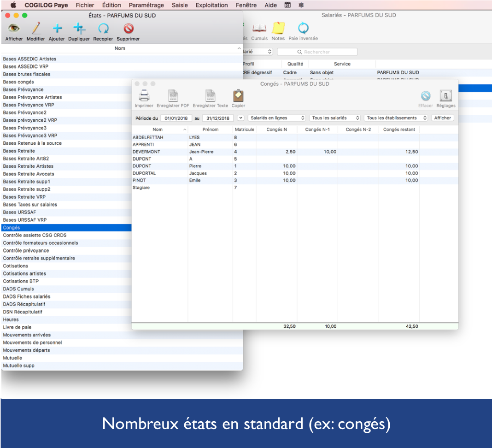Click the Afficher button in Congés window
Viewport: 492px width, 448px height.
pyautogui.click(x=442, y=118)
